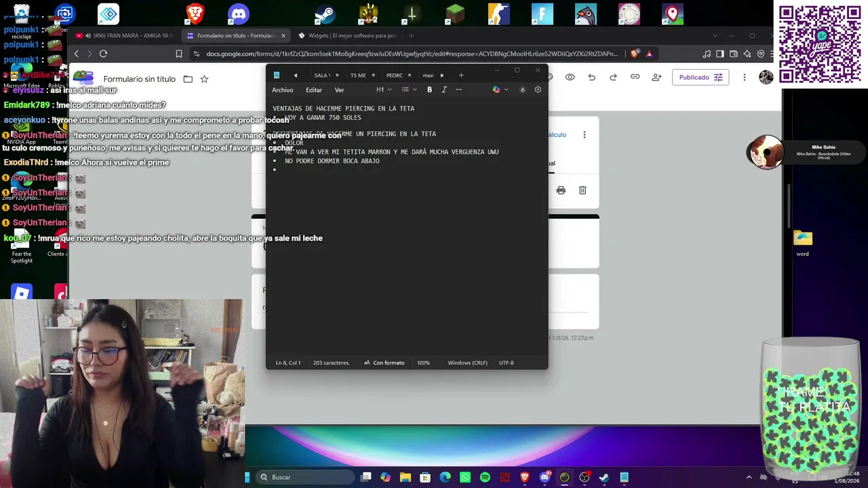The width and height of the screenshot is (868, 488).
Task: Click Bold in Notepad toolbar
Action: 429,89
